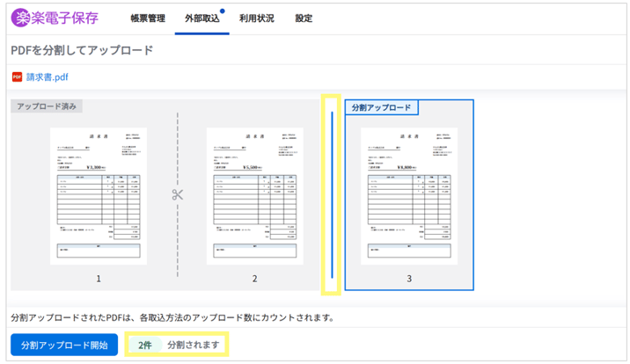The height and width of the screenshot is (364, 630).
Task: Click the 分割アップロード tag on page 3
Action: 381,107
